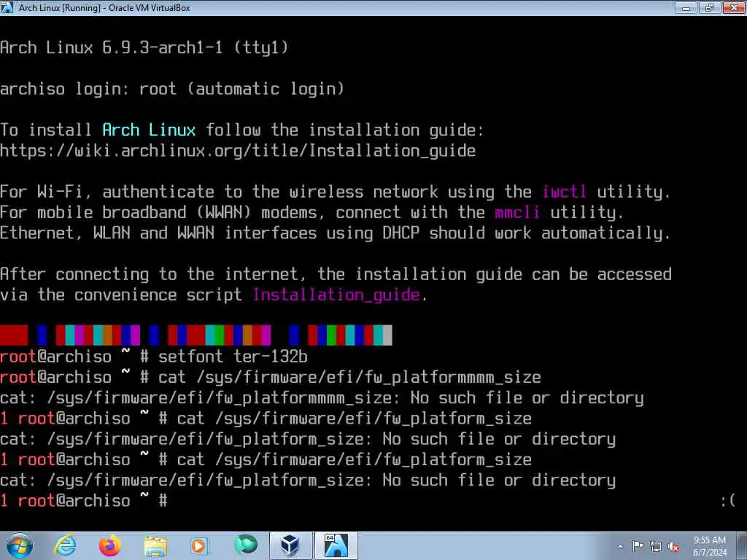The height and width of the screenshot is (560, 747).
Task: Click the 'Ethernet, WLAN and WWAN interfaces' line
Action: 335,233
